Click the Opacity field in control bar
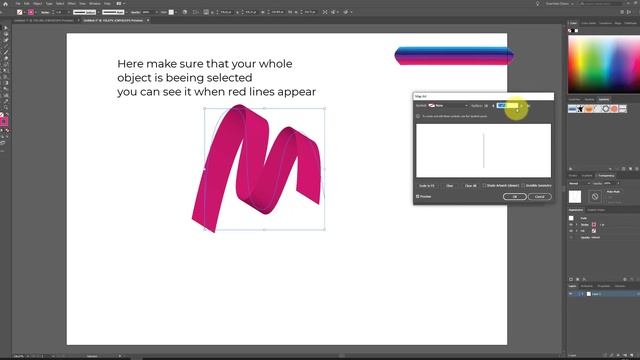 (147, 12)
